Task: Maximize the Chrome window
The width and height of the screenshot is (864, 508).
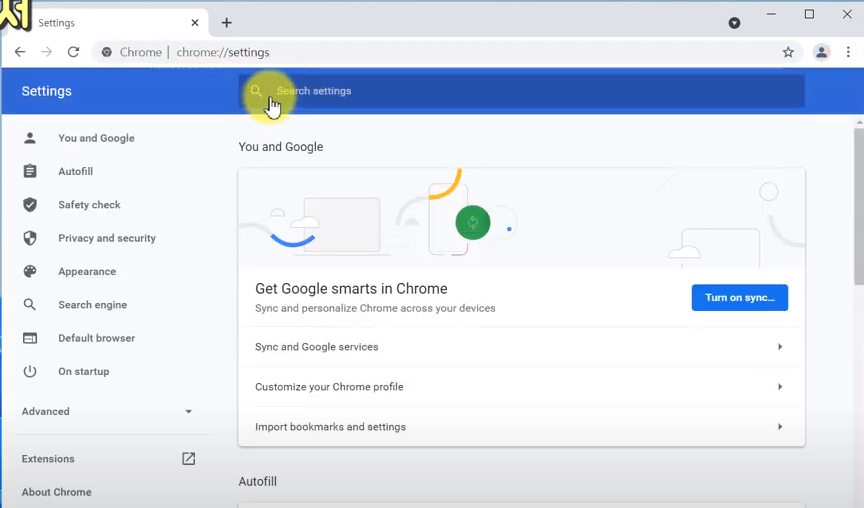Action: click(809, 14)
